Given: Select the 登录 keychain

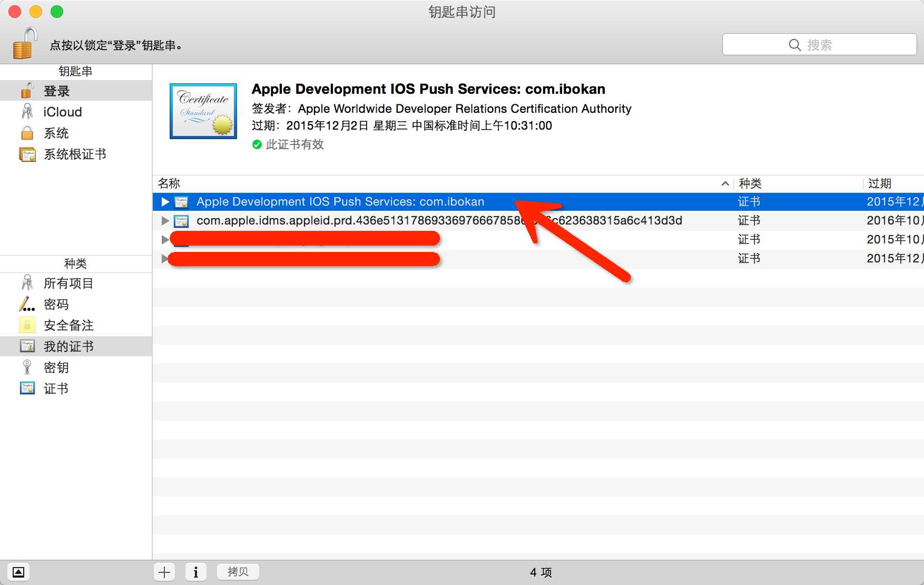Looking at the screenshot, I should [x=76, y=91].
